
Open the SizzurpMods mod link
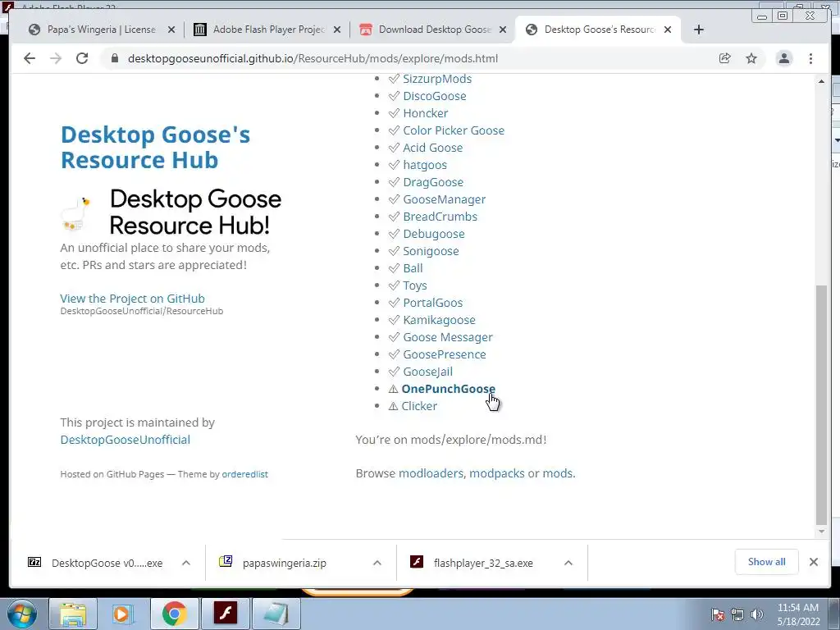click(437, 79)
